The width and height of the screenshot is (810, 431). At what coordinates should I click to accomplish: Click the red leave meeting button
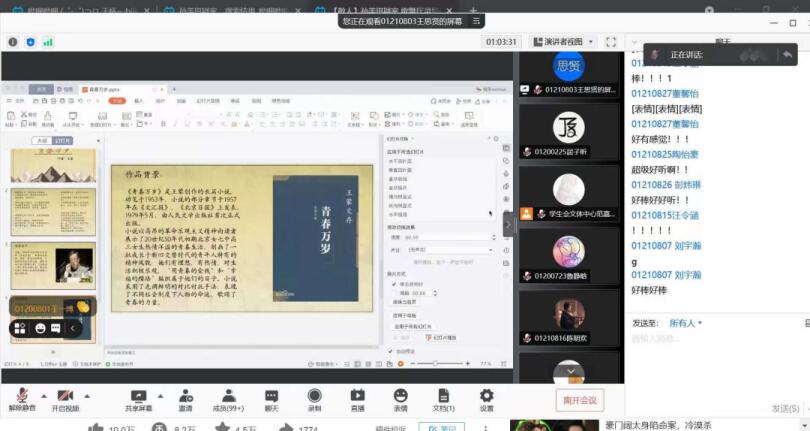579,400
